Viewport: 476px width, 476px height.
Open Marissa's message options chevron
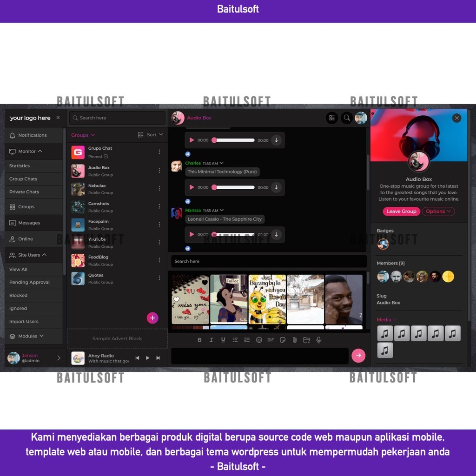coord(222,210)
